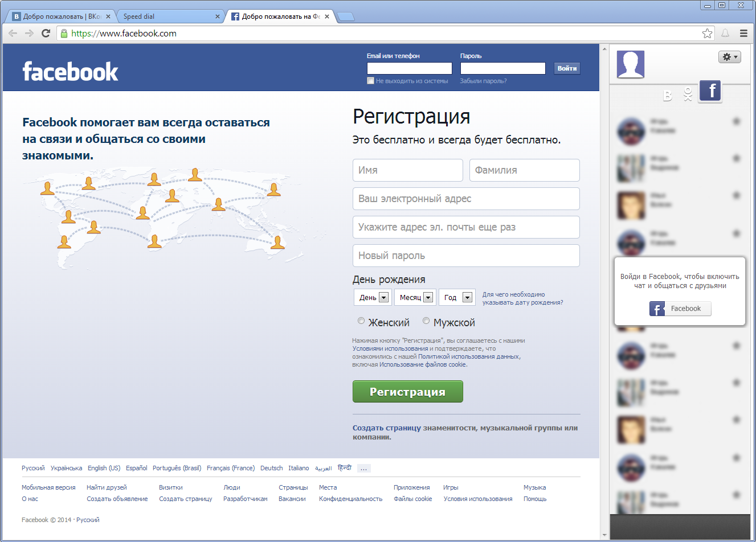This screenshot has width=756, height=542.
Task: Click the page scrollbar up arrow
Action: tap(604, 49)
